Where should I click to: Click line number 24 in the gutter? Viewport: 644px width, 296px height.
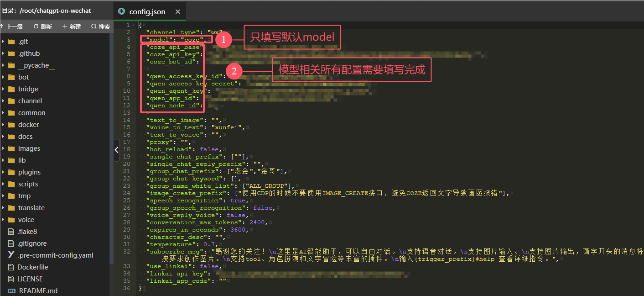127,193
